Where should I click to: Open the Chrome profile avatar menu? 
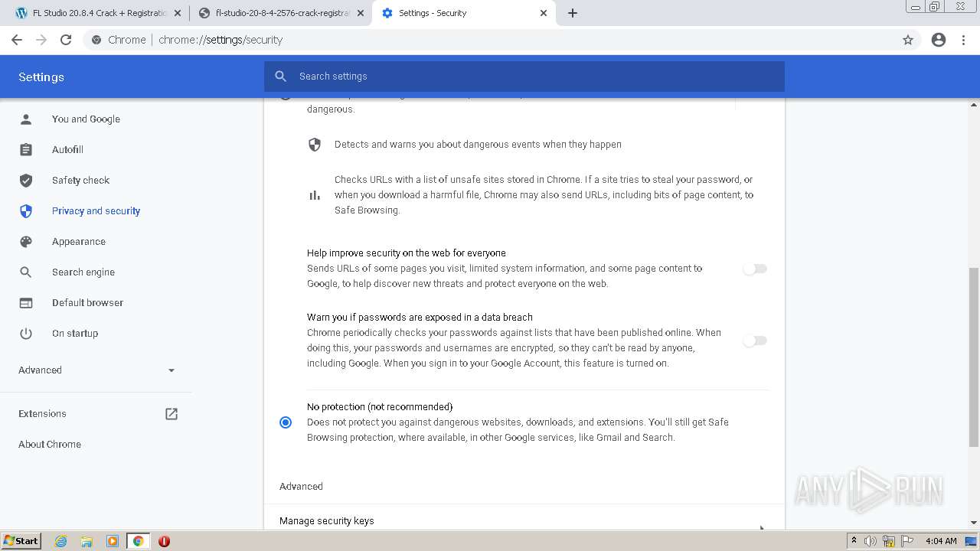(939, 40)
